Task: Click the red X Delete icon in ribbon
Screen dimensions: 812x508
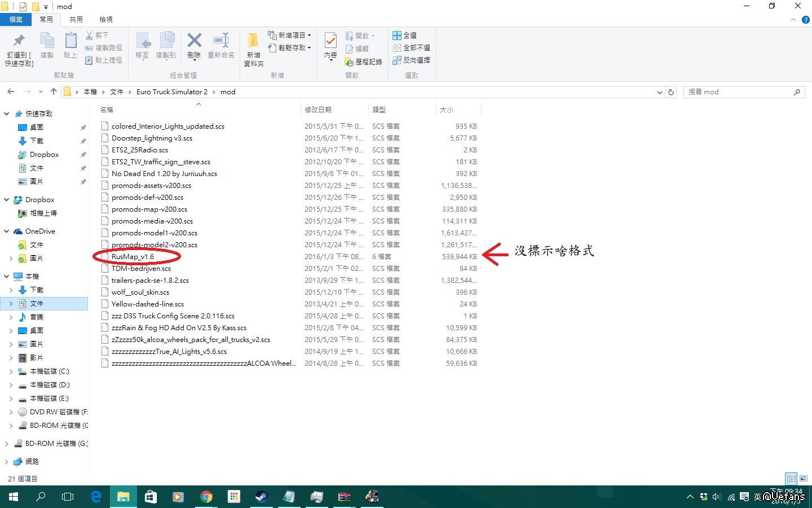Action: pos(194,41)
